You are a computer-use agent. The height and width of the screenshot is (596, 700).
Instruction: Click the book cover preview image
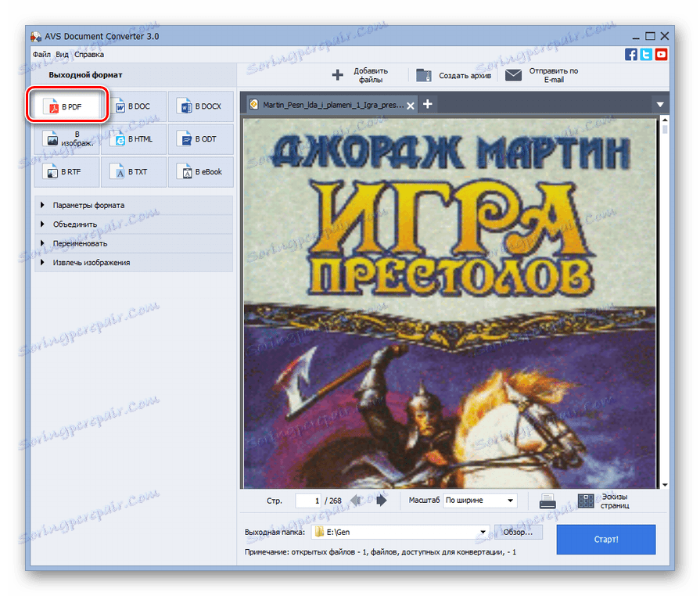tap(450, 303)
